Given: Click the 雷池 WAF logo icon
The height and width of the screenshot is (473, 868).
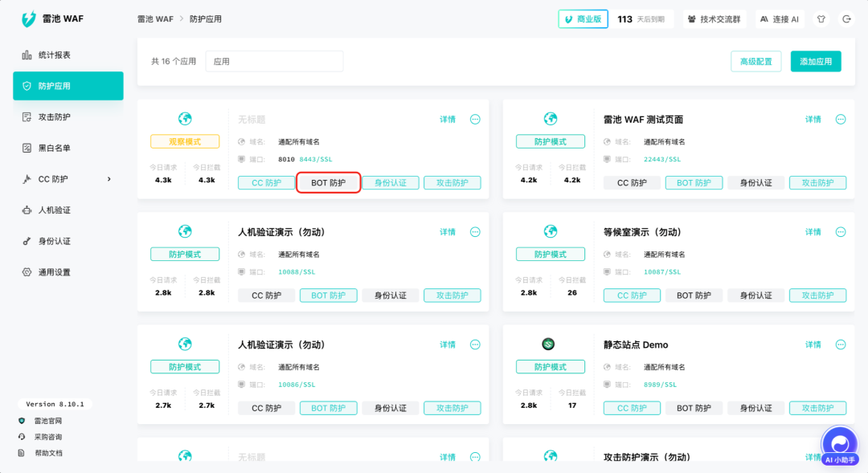Looking at the screenshot, I should coord(28,18).
